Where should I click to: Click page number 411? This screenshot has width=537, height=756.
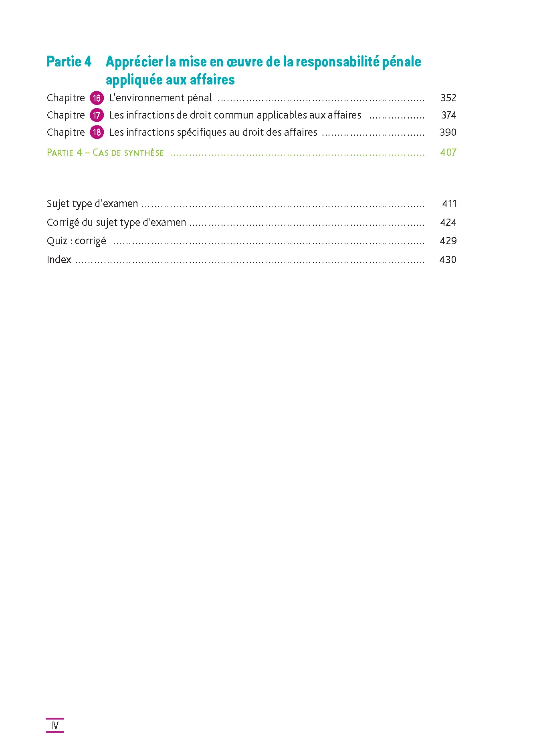tap(449, 204)
